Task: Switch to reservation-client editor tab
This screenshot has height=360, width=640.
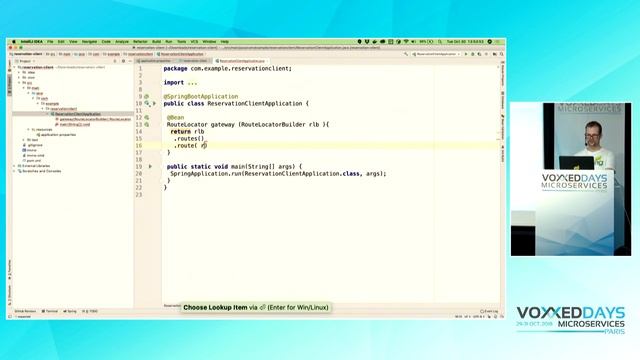Action: point(195,61)
